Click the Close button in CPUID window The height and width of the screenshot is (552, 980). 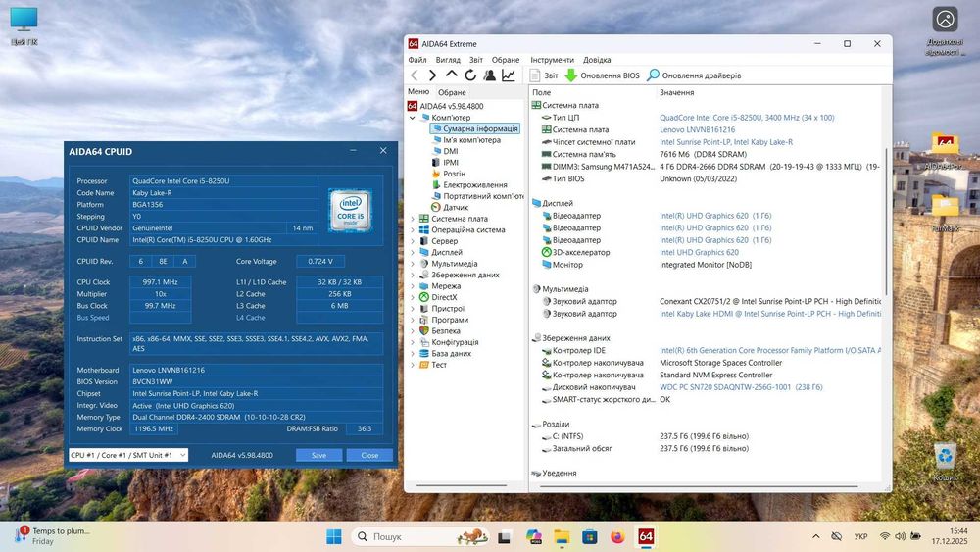(369, 455)
